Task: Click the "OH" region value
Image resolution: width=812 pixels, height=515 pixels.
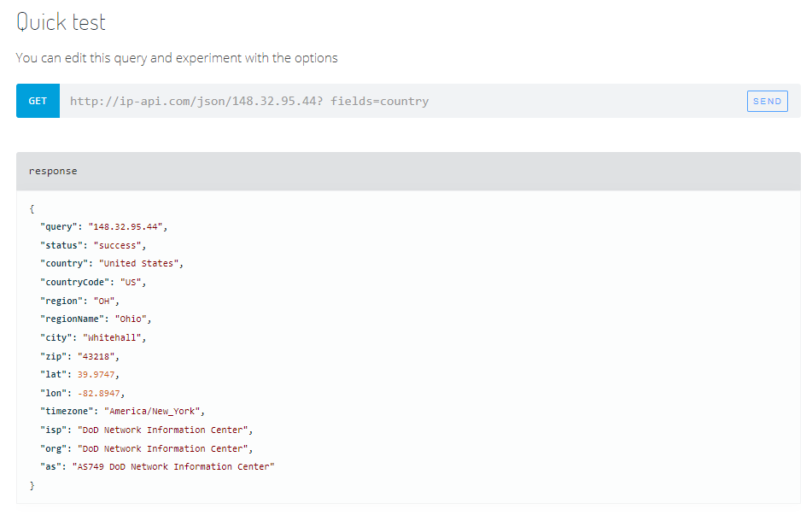Action: coord(102,301)
